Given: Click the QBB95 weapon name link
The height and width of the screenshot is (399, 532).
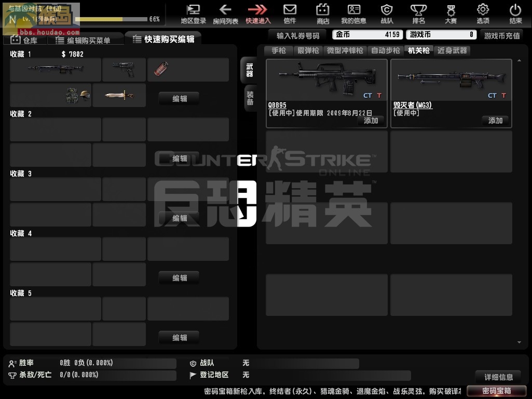Looking at the screenshot, I should (277, 105).
